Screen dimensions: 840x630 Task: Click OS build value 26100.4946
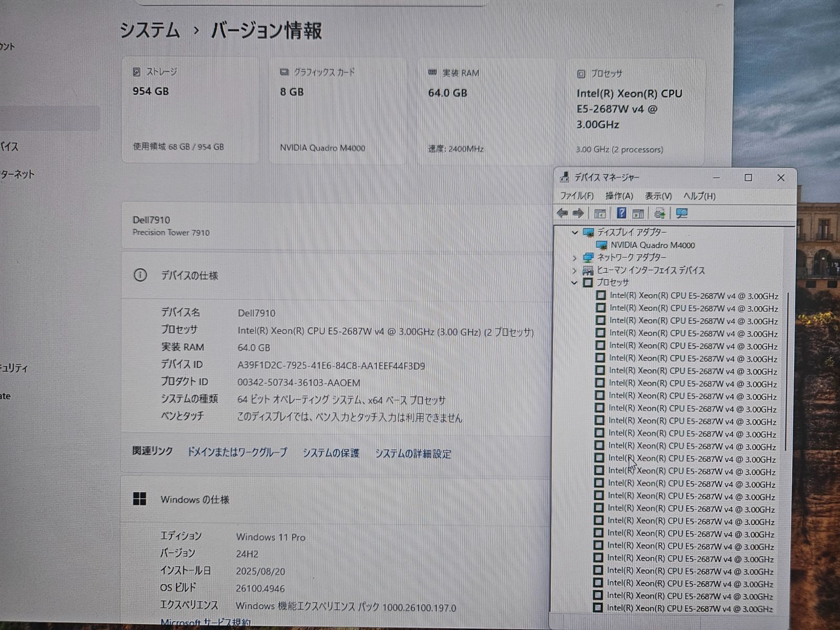(260, 589)
